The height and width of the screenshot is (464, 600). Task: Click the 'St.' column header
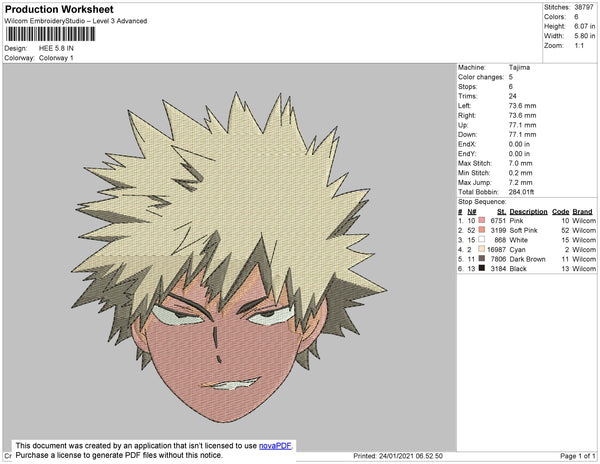[502, 212]
